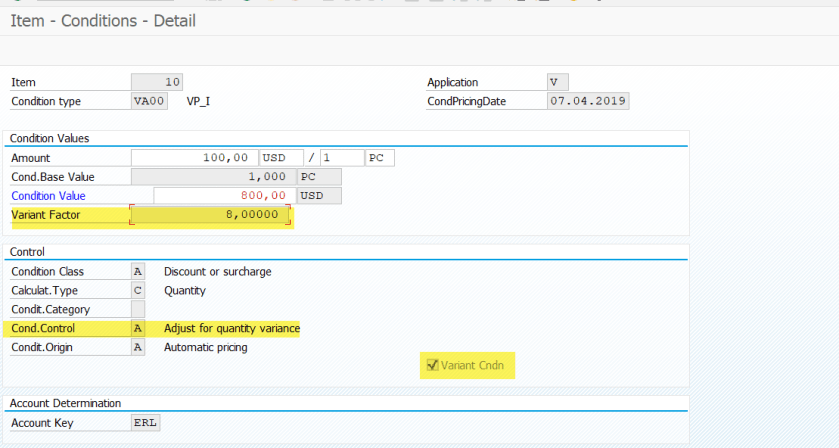Click the Application label
This screenshot has height=448, width=839.
click(453, 82)
